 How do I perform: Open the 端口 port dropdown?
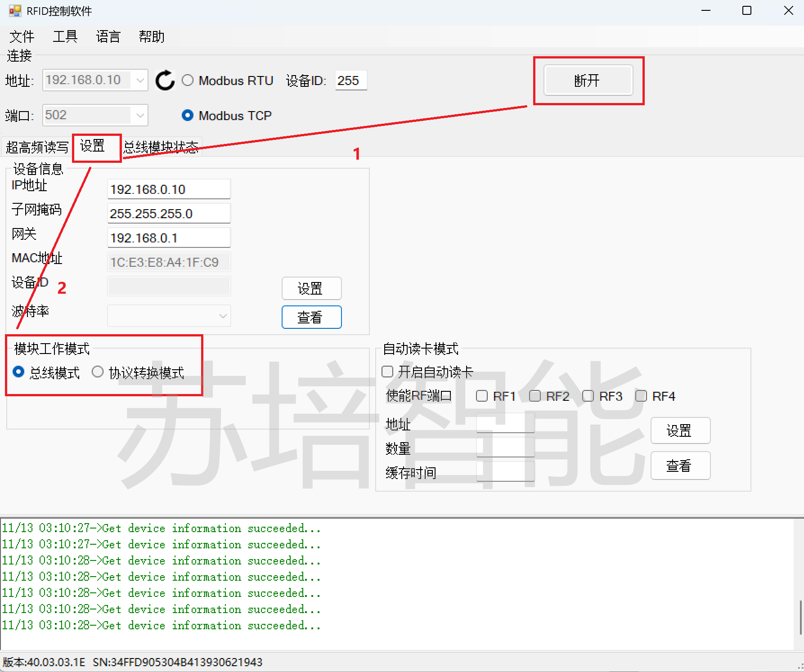point(140,116)
